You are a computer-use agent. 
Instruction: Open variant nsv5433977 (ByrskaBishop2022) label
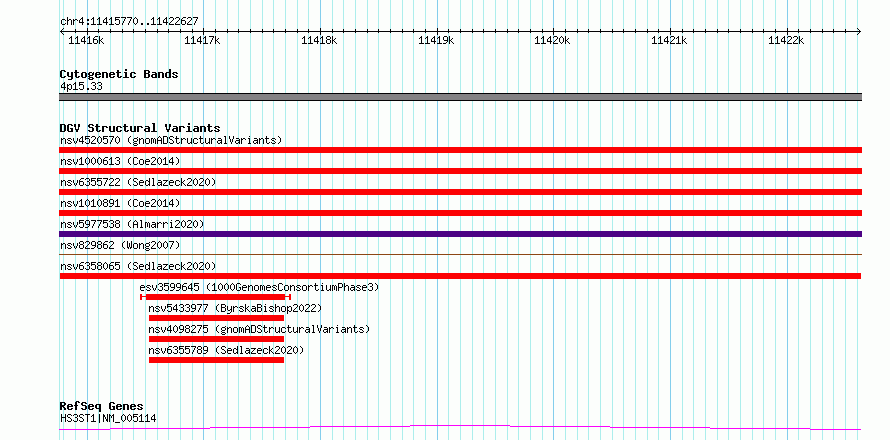235,308
